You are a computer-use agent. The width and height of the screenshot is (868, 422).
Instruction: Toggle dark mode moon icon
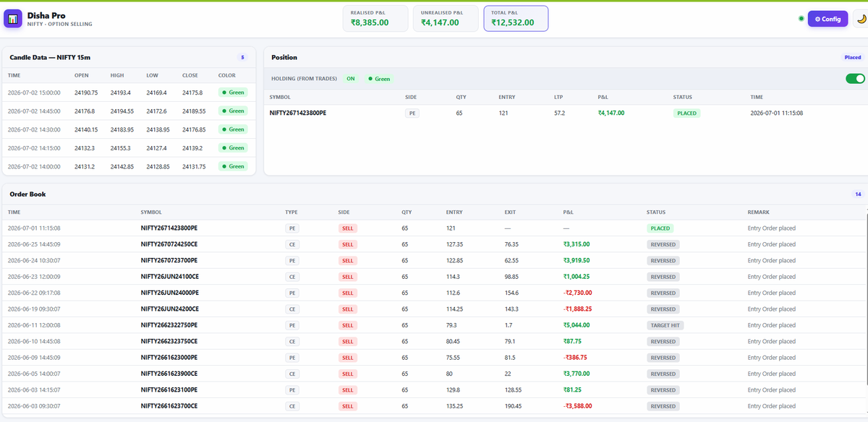(861, 19)
